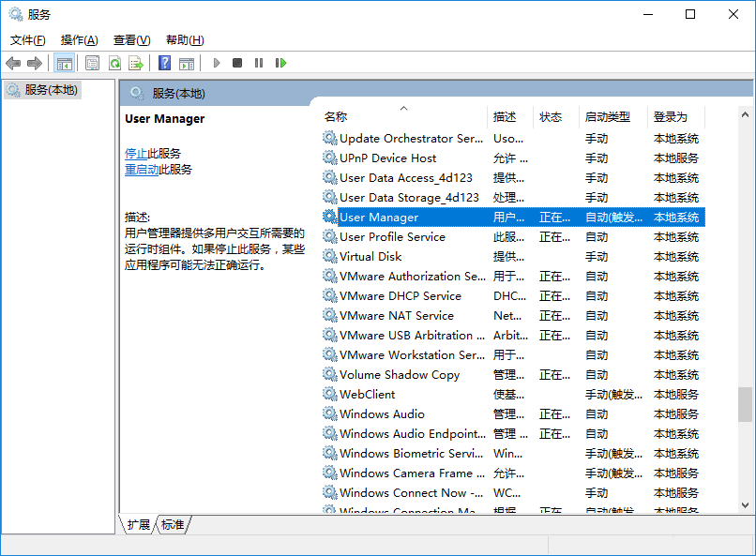This screenshot has width=756, height=556.
Task: Switch to the 标准 tab
Action: [173, 525]
